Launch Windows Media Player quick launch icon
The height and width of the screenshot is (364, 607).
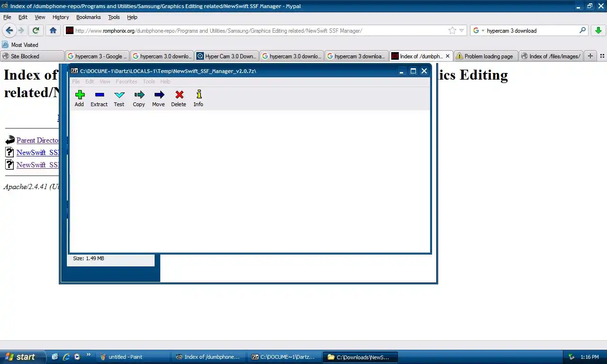pyautogui.click(x=77, y=357)
